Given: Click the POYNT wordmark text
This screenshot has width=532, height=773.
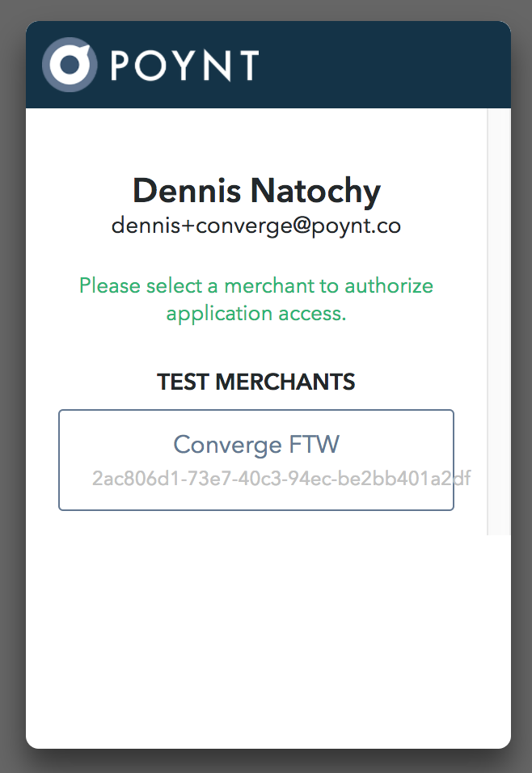Looking at the screenshot, I should 185,65.
